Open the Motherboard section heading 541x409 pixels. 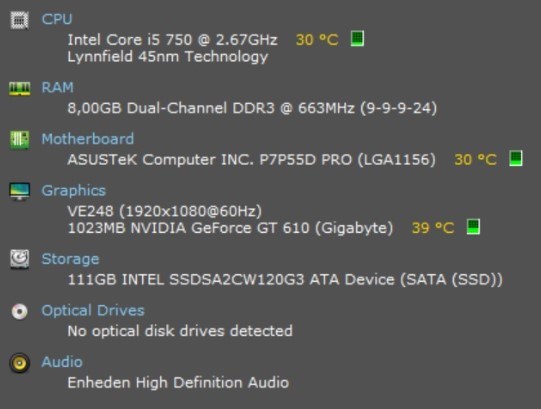[88, 139]
